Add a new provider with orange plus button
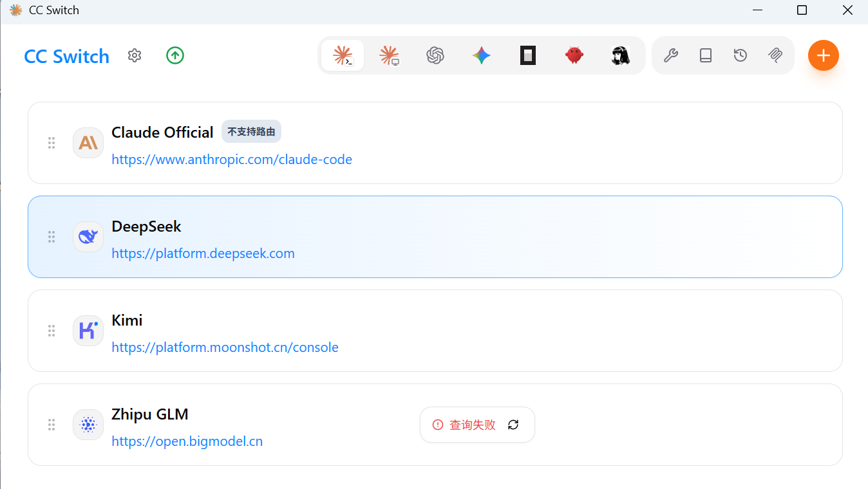Screen dimensions: 868x489 click(x=824, y=56)
